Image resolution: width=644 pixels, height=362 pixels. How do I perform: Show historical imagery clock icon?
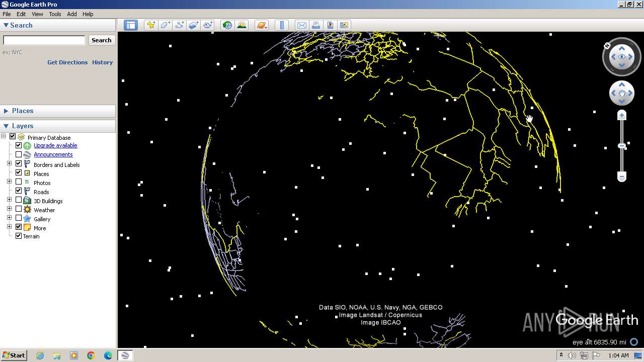click(x=227, y=25)
